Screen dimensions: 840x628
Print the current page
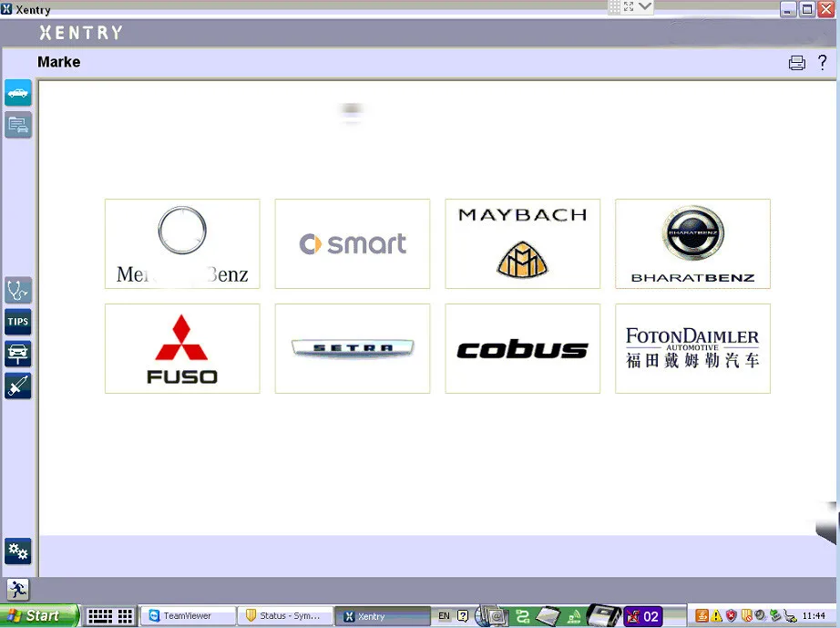[796, 63]
